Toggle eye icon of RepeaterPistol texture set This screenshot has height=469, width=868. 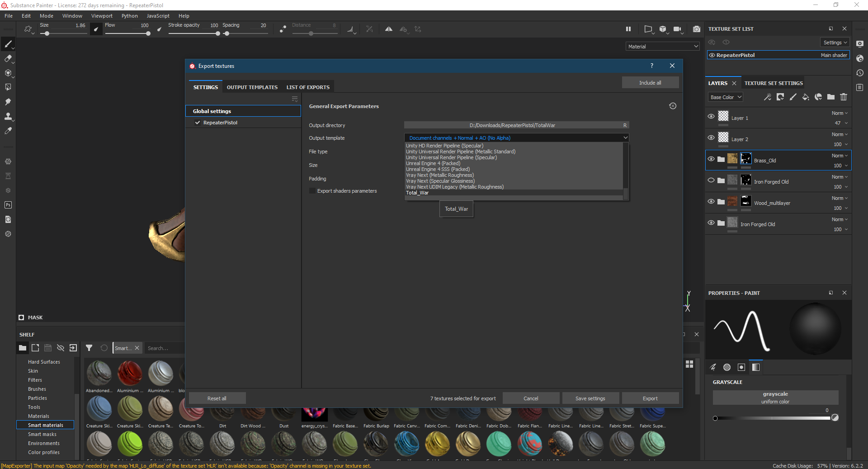(712, 55)
